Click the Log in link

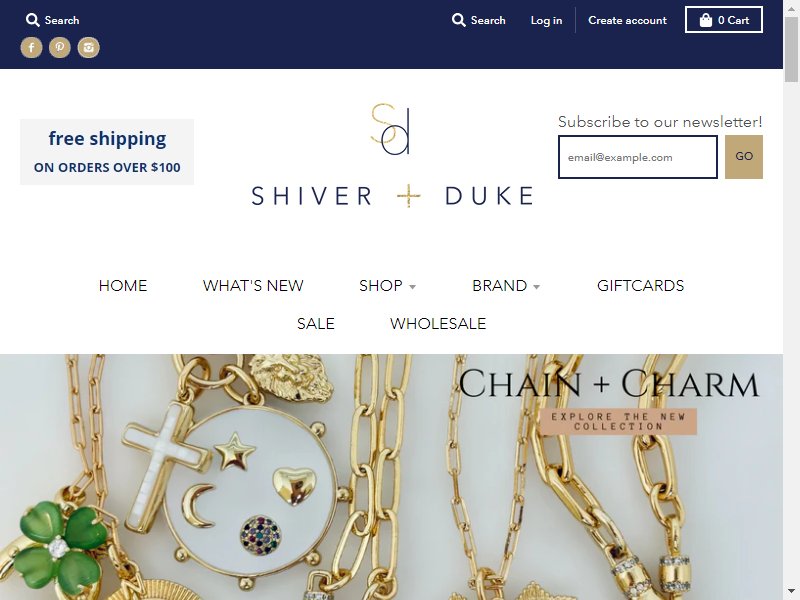[x=546, y=20]
